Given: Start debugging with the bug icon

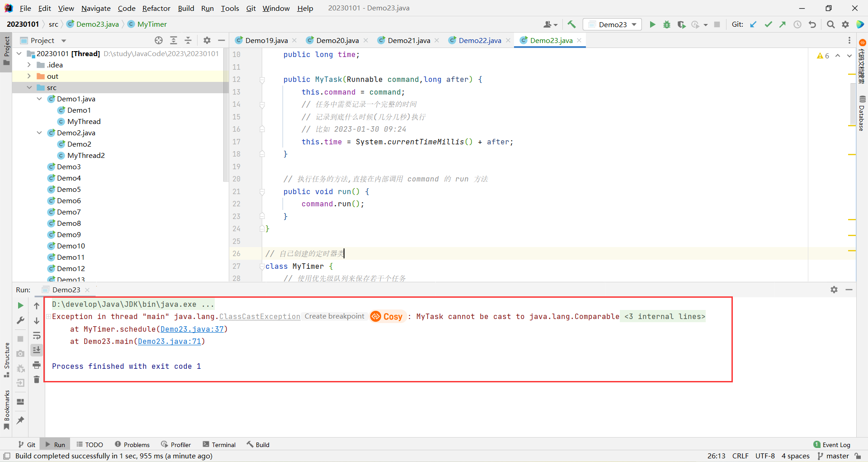Looking at the screenshot, I should click(x=666, y=24).
